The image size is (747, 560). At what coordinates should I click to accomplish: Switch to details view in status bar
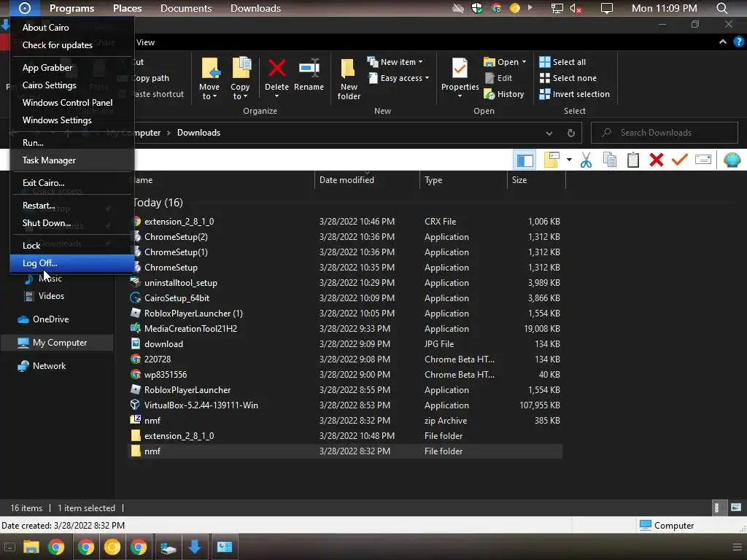716,507
